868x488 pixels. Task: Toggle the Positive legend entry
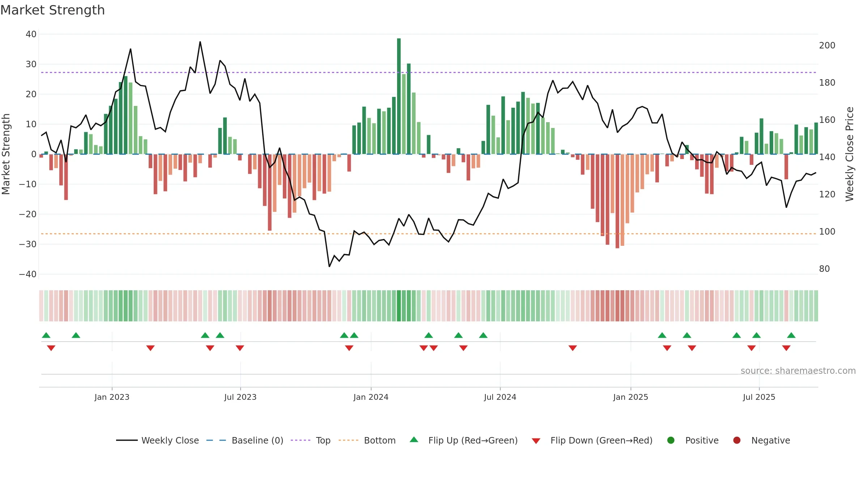tap(693, 440)
